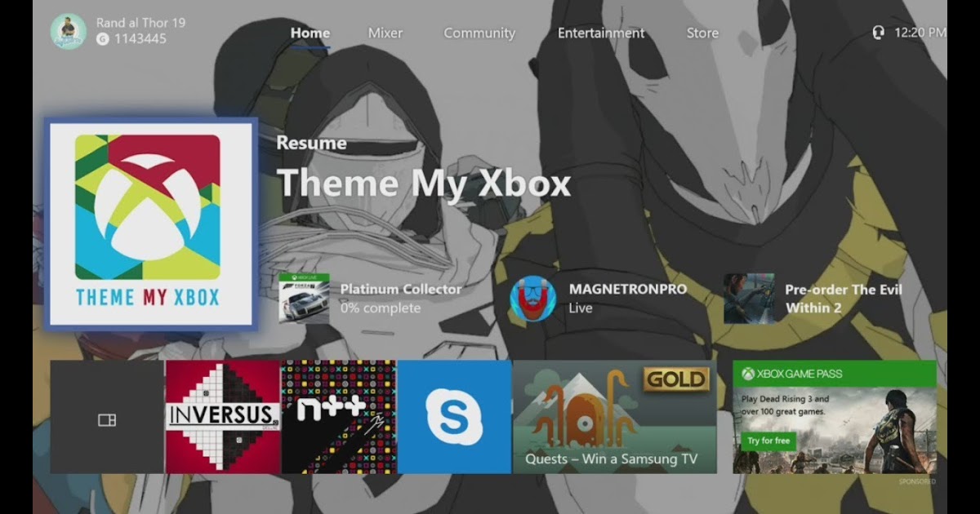The image size is (980, 514).
Task: Resume the Theme My Xbox app tile
Action: [151, 224]
